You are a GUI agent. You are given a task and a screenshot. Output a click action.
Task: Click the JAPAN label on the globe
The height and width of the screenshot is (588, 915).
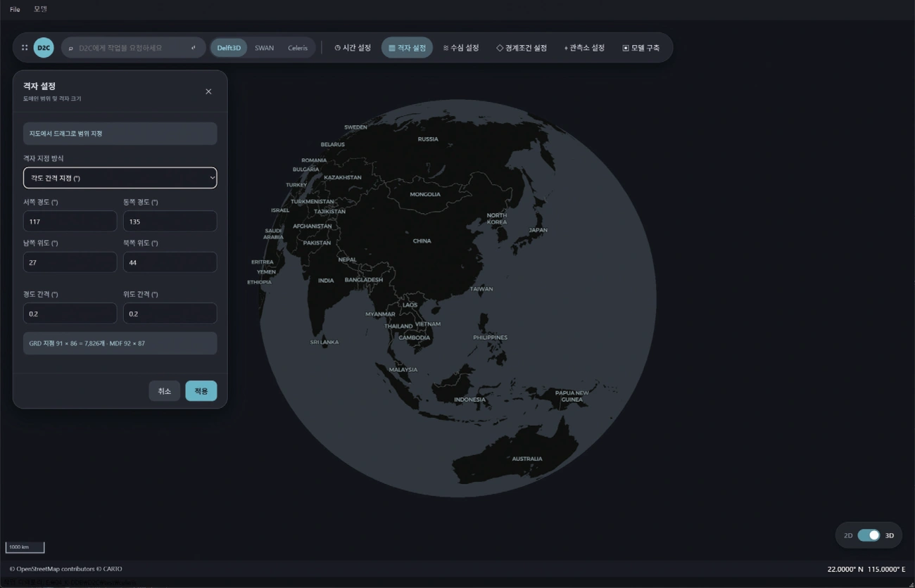click(538, 230)
